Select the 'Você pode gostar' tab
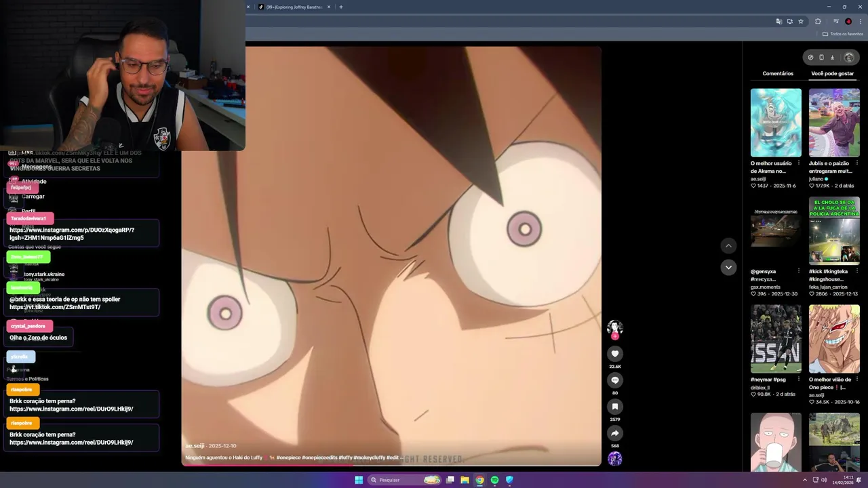868x488 pixels. click(x=832, y=73)
